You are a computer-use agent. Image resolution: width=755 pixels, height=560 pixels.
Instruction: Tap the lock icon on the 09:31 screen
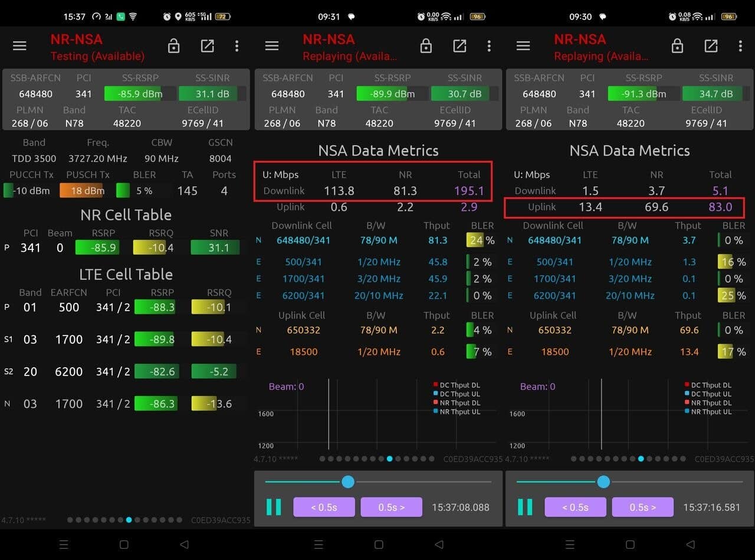point(426,46)
